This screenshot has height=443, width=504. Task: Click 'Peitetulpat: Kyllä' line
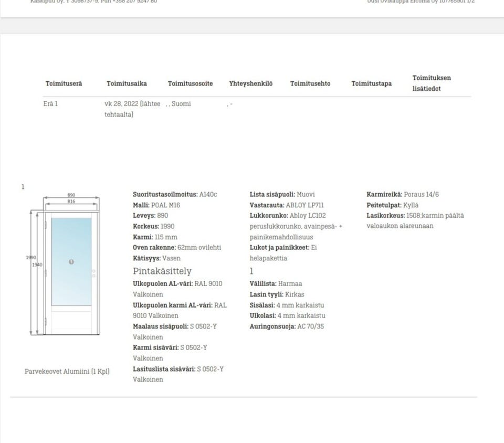[x=393, y=205]
